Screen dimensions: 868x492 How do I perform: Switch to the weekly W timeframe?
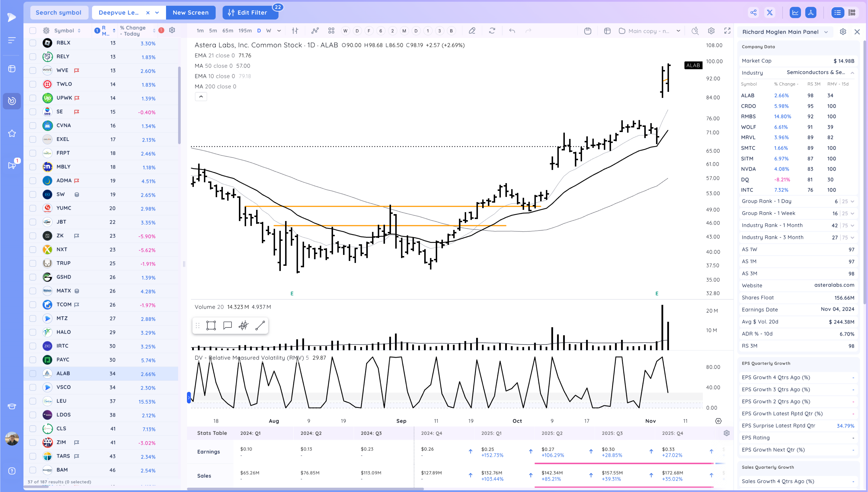[268, 30]
